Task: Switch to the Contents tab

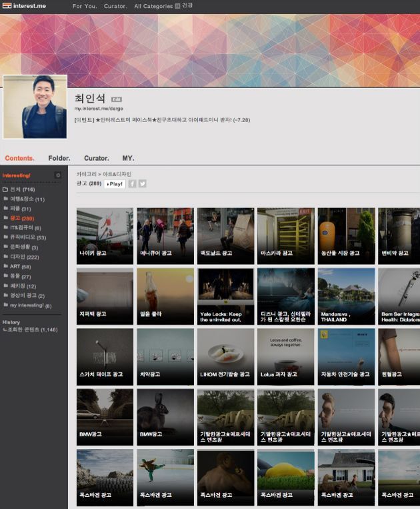Action: pos(19,158)
